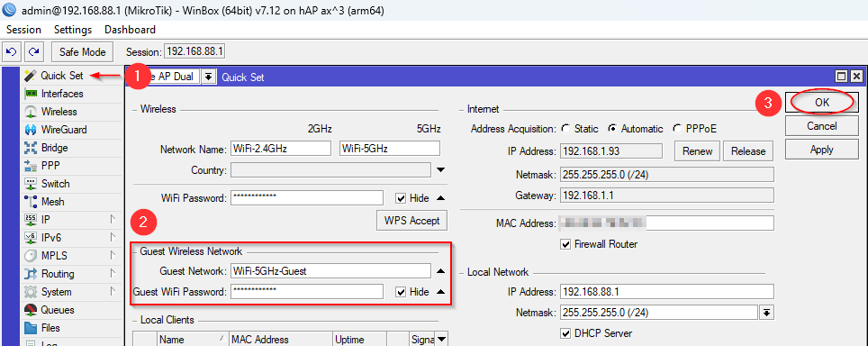Viewport: 868px width, 346px height.
Task: Expand the IP submenu arrow
Action: (x=113, y=220)
